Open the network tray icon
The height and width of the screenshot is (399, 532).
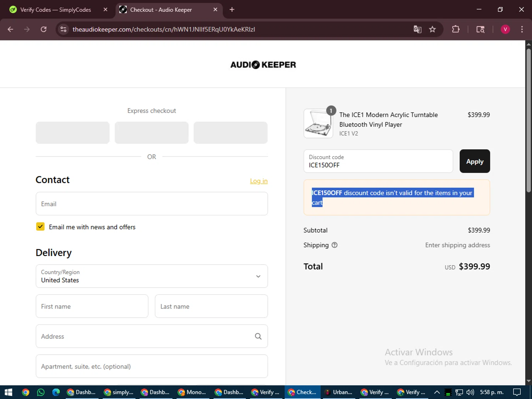point(459,392)
